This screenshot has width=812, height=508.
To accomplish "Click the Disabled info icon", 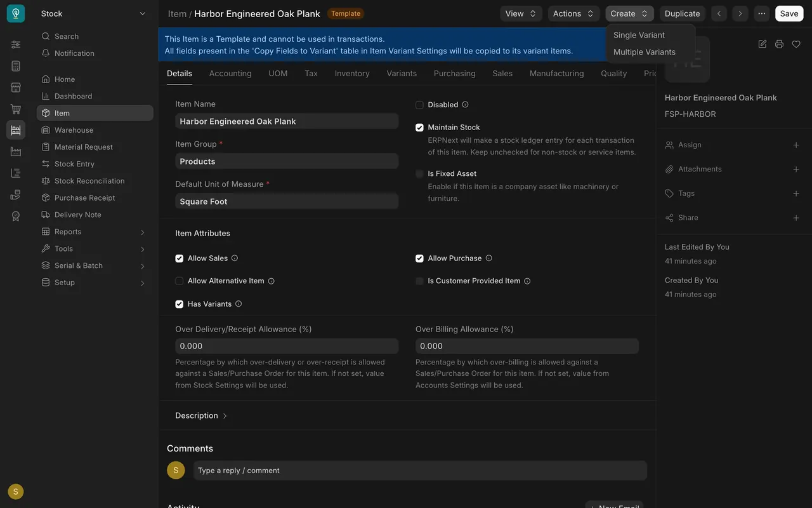I will 465,105.
